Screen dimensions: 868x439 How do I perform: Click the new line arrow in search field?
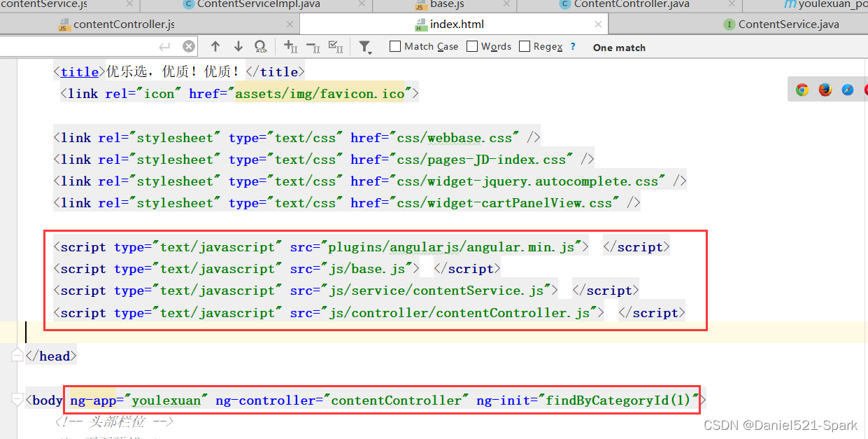click(x=165, y=46)
